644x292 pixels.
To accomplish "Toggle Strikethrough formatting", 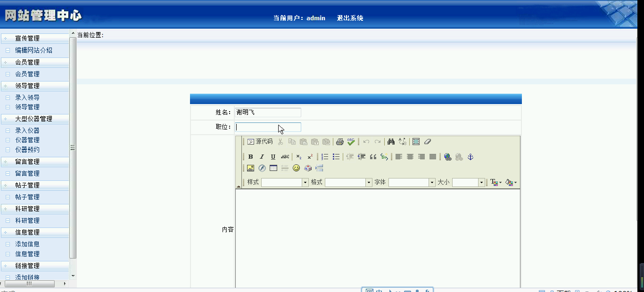I will (285, 157).
